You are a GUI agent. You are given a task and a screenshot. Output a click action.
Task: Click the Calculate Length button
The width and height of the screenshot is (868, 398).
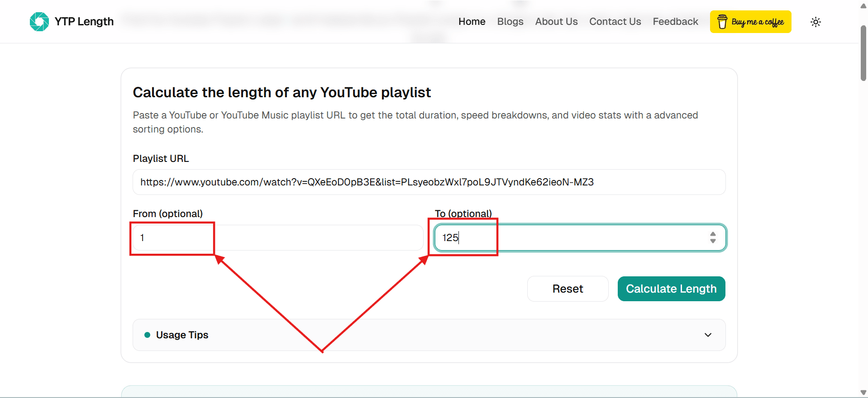click(x=671, y=289)
